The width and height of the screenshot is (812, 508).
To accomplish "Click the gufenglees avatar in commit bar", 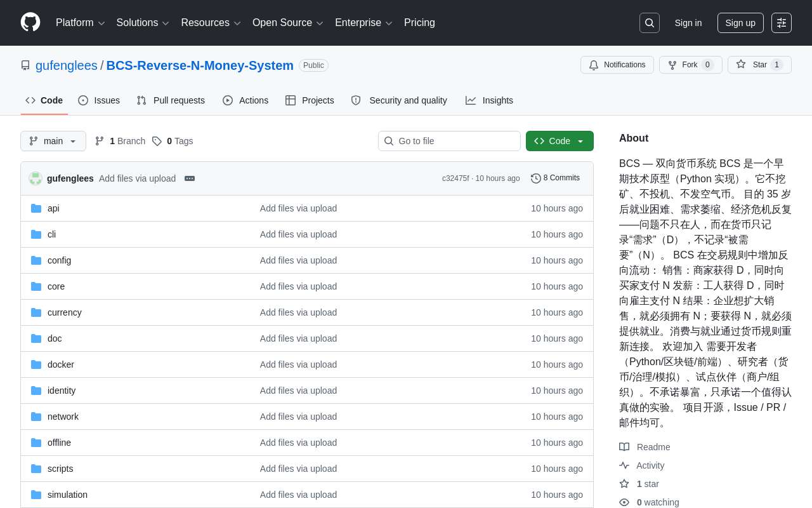I will pyautogui.click(x=36, y=178).
